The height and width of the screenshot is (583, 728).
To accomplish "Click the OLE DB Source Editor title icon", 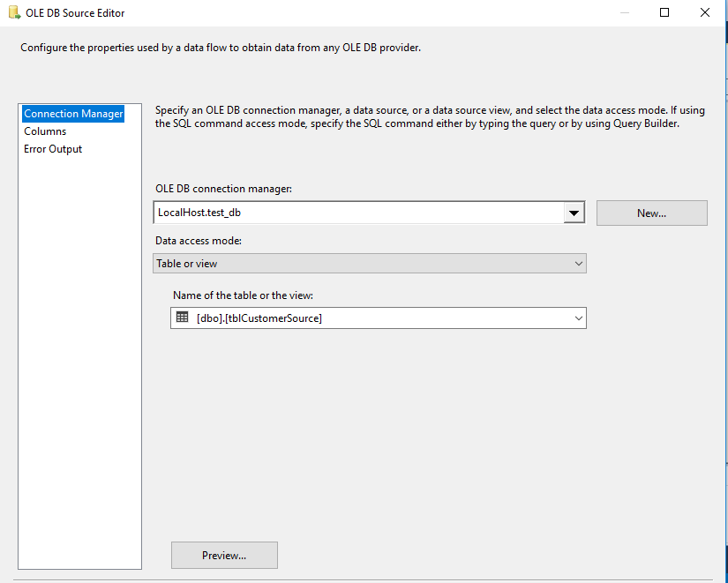I will click(14, 13).
